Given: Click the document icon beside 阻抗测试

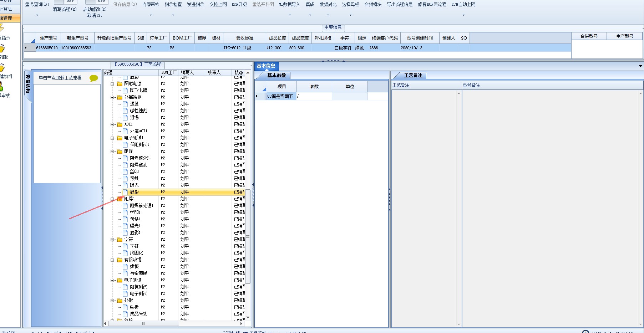Looking at the screenshot, I should click(125, 287).
